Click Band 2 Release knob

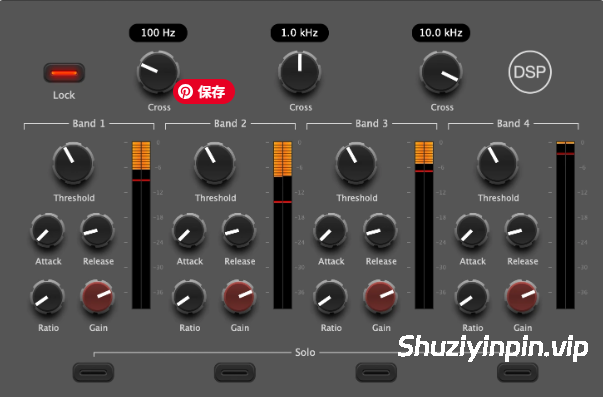(239, 231)
